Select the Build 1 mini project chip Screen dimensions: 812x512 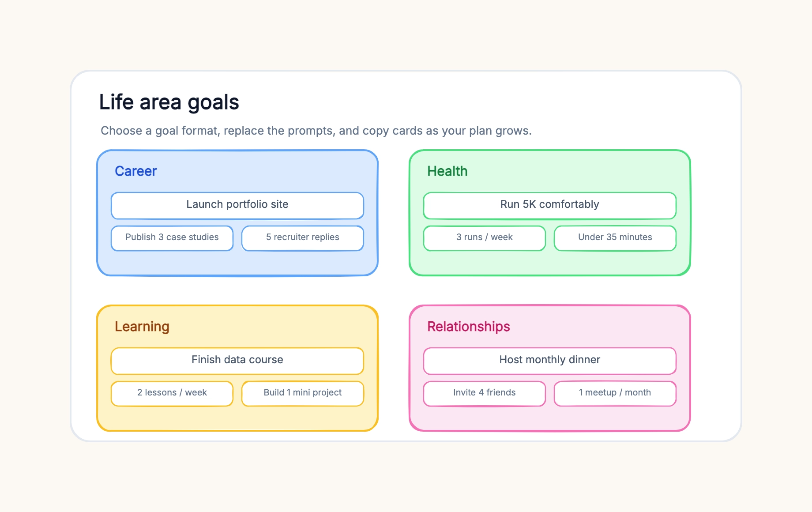(x=303, y=393)
